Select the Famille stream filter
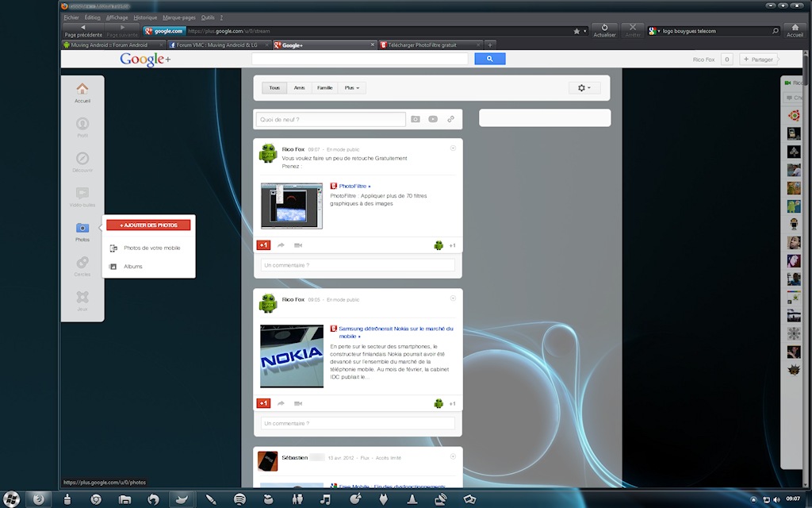 (324, 87)
